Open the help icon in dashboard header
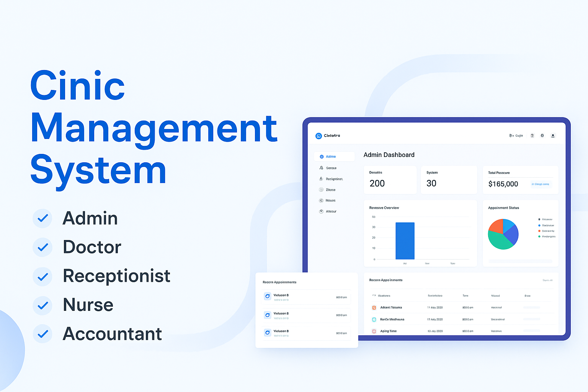 532,136
